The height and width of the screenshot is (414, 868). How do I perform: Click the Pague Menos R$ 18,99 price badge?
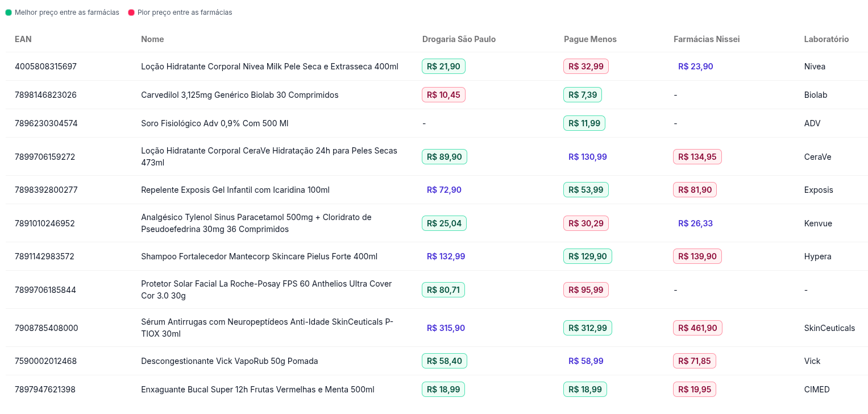(585, 390)
